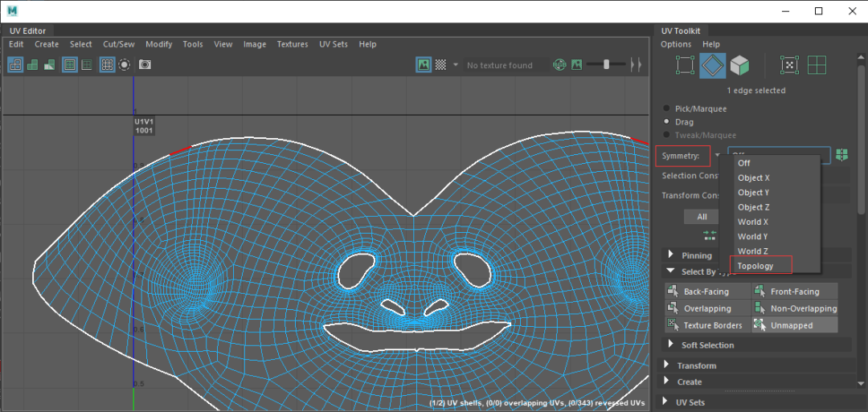868x412 pixels.
Task: Click the All button in Toolkit
Action: tap(702, 217)
